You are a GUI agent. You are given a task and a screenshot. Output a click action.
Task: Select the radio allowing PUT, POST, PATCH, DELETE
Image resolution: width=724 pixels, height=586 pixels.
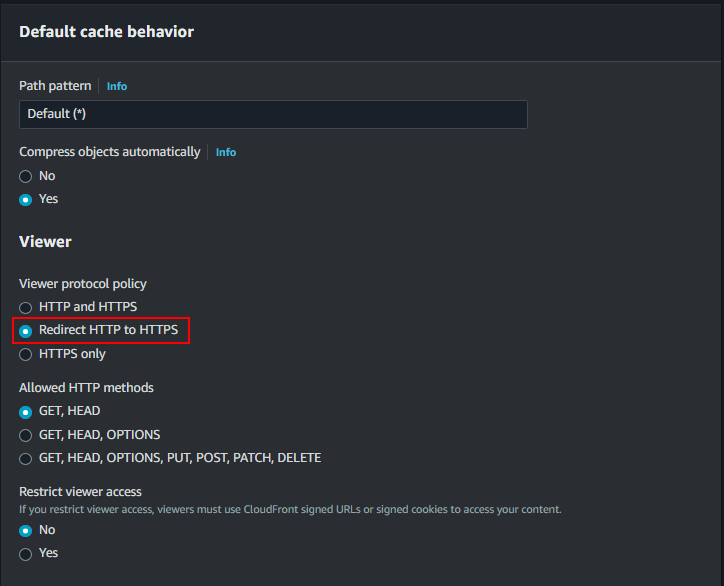click(26, 458)
